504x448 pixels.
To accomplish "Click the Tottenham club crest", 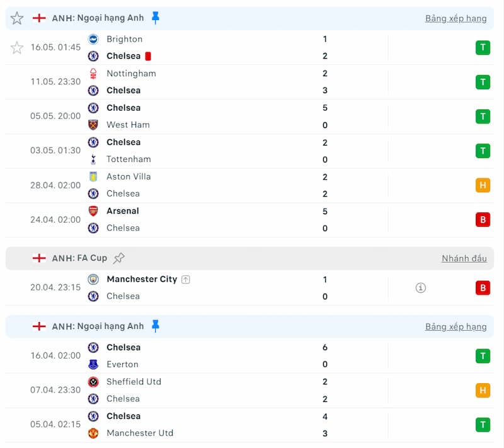I will 93,159.
